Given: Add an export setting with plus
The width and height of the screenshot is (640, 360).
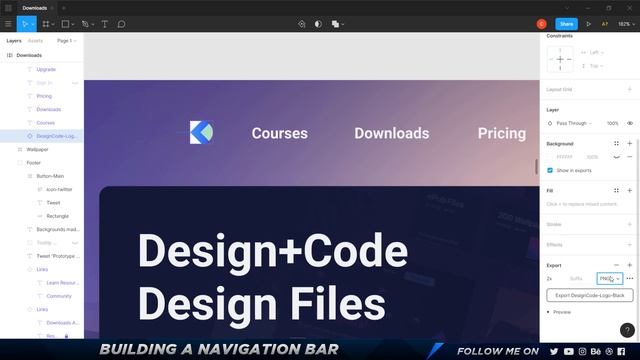Looking at the screenshot, I should tap(629, 265).
